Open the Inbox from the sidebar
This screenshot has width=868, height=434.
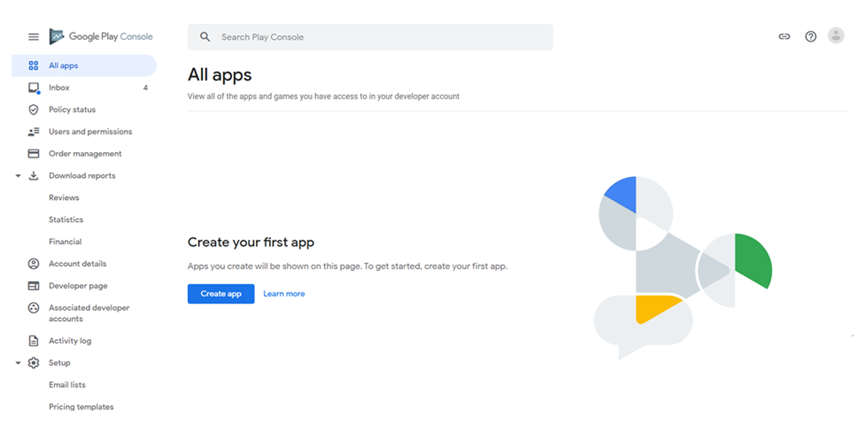click(59, 87)
